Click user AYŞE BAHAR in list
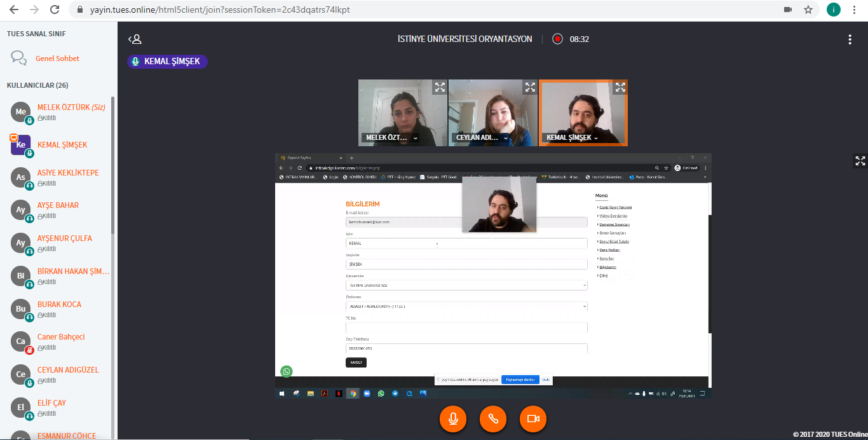The image size is (868, 440). pos(58,205)
